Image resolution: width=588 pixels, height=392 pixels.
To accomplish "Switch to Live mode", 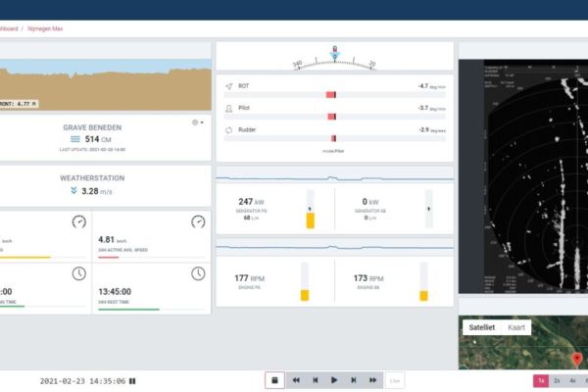I will pyautogui.click(x=395, y=381).
